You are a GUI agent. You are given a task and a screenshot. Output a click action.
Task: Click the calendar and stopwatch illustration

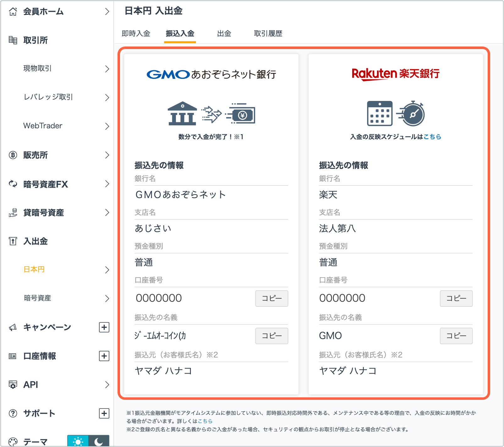click(x=396, y=113)
